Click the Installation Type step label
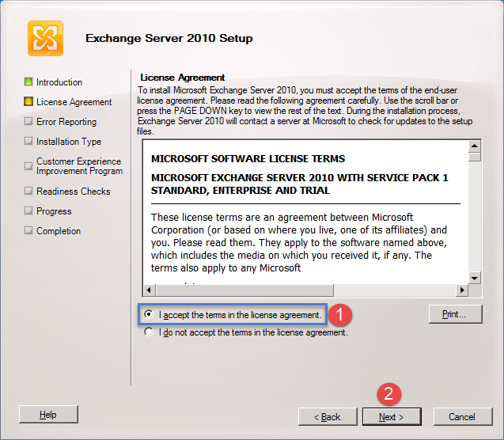The height and width of the screenshot is (440, 504). coord(69,142)
